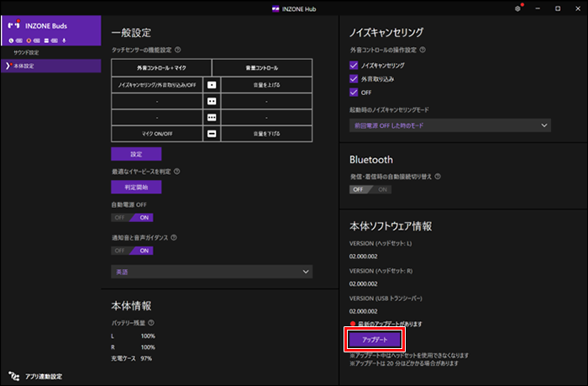Click the microphone status icon in sidebar
This screenshot has height=386, width=588.
64,40
